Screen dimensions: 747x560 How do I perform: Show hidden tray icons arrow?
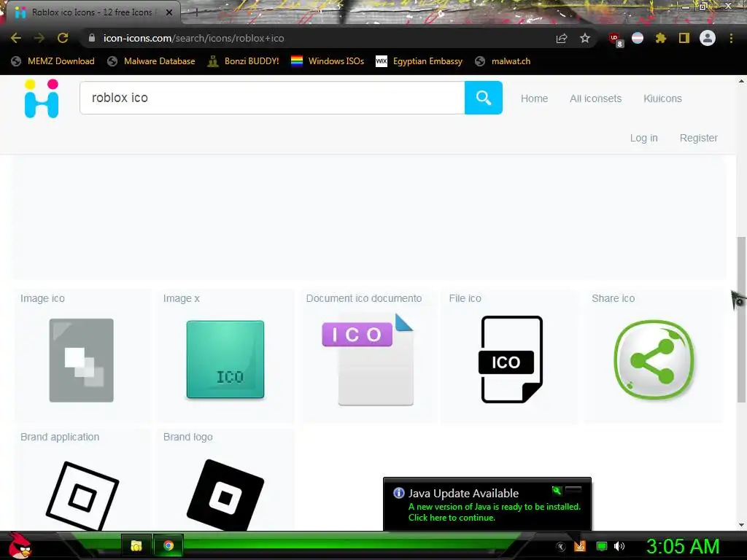(x=561, y=547)
